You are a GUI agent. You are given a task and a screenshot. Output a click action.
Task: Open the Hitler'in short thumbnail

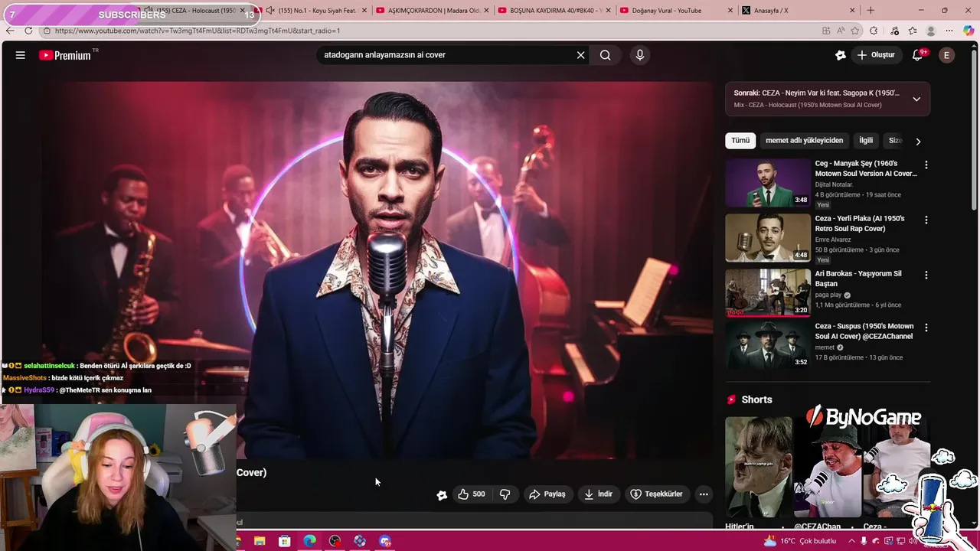coord(759,467)
